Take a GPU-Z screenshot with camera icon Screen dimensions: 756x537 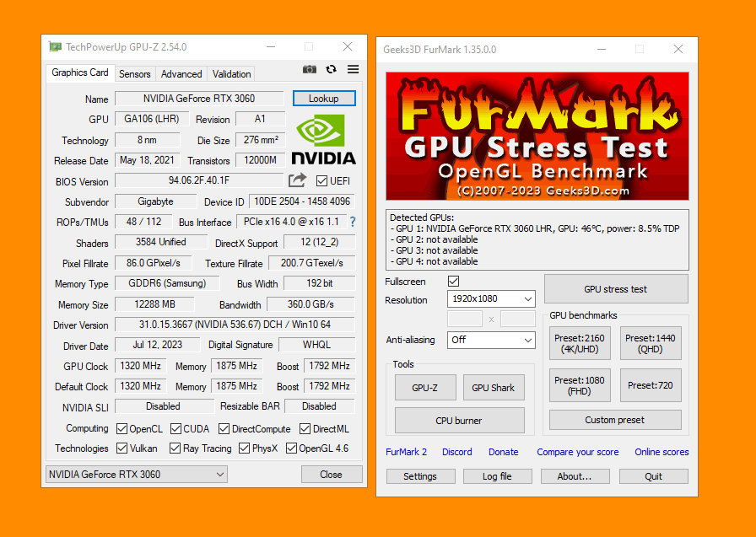click(x=309, y=69)
